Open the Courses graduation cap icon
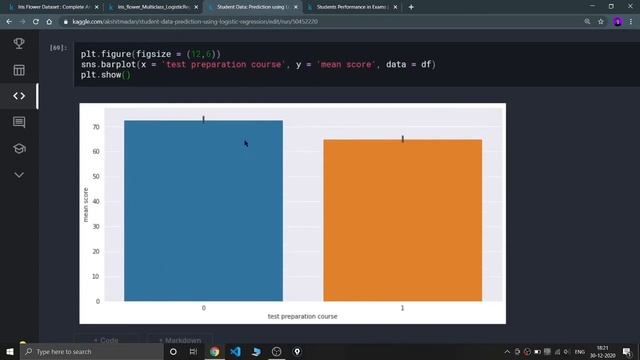The height and width of the screenshot is (360, 640). 19,149
